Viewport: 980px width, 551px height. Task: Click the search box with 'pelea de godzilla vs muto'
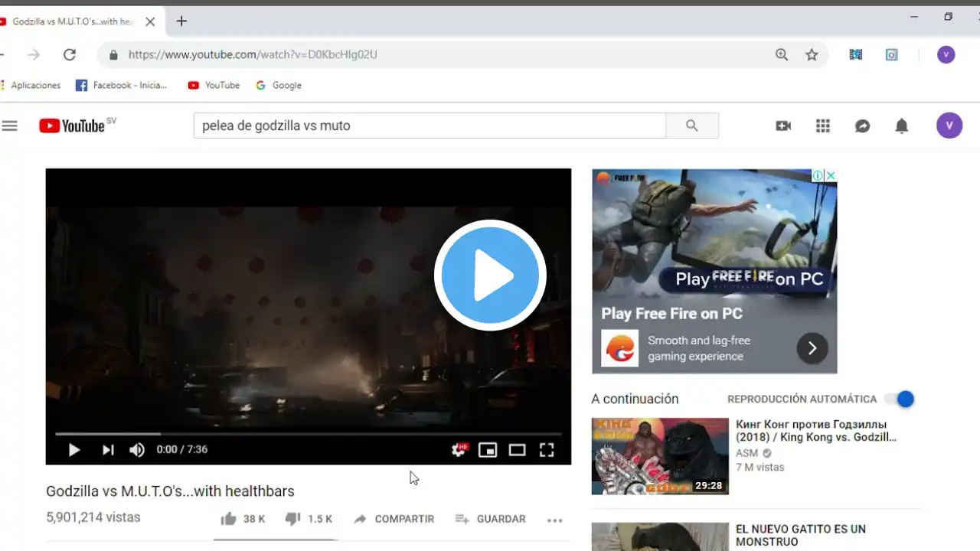(430, 126)
